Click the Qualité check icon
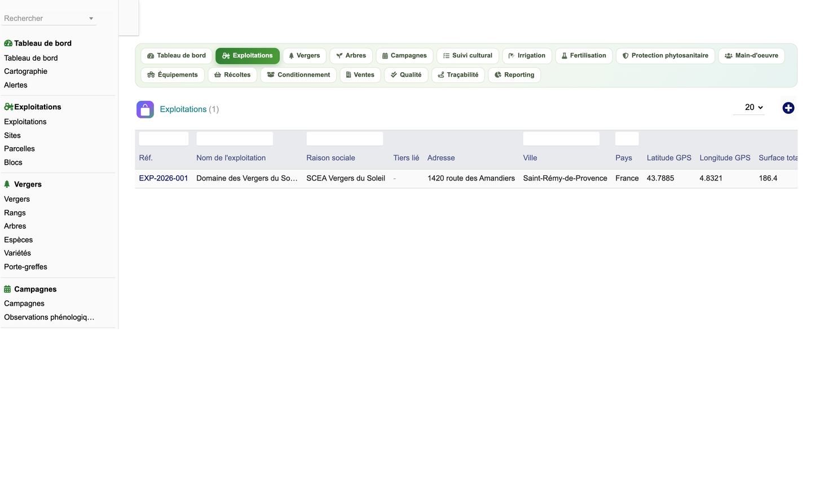The width and height of the screenshot is (815, 504). click(x=394, y=75)
